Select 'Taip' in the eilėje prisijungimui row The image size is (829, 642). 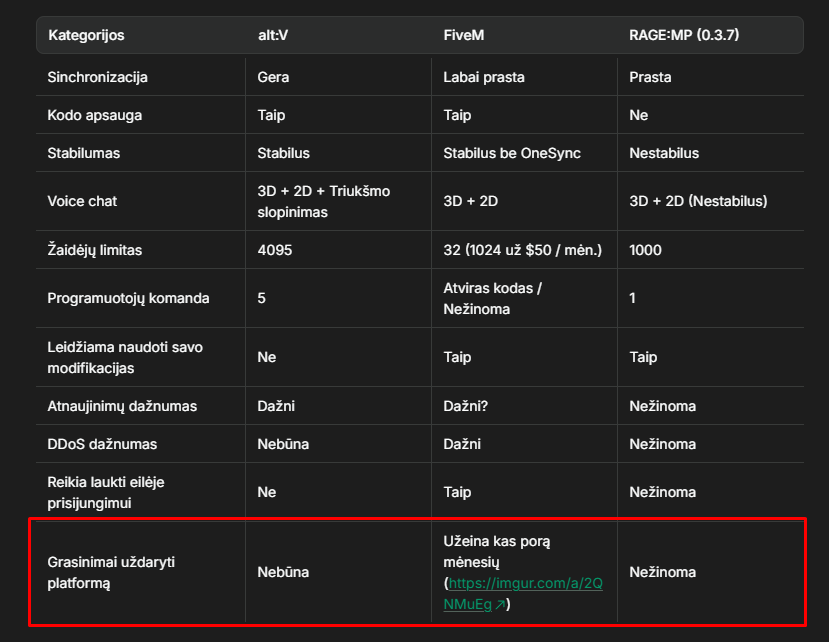point(457,492)
